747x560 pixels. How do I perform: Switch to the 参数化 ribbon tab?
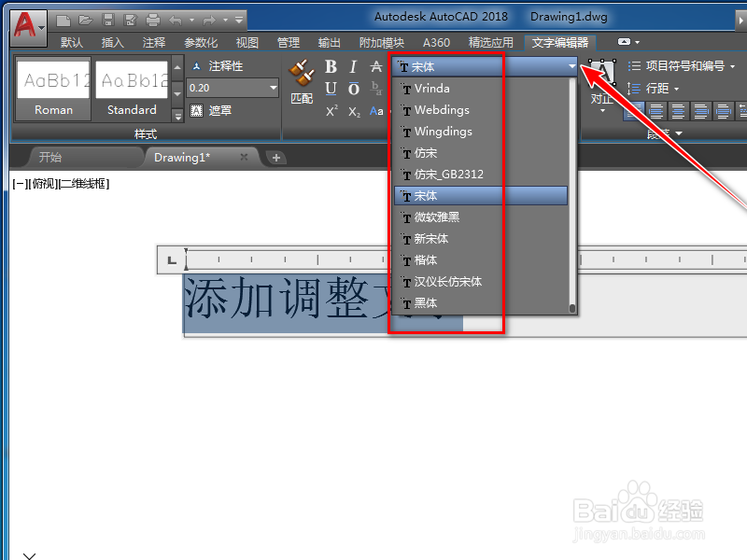click(201, 43)
